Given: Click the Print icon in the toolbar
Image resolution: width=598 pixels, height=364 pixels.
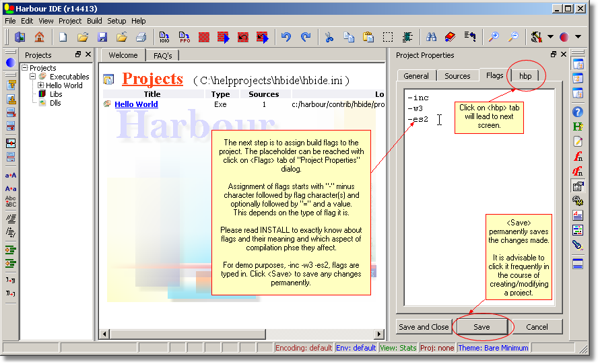Looking at the screenshot, I should point(141,37).
